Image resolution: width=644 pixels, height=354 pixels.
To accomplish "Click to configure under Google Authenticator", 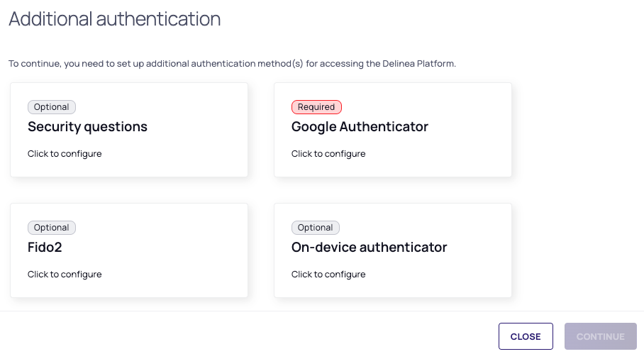I will 328,154.
